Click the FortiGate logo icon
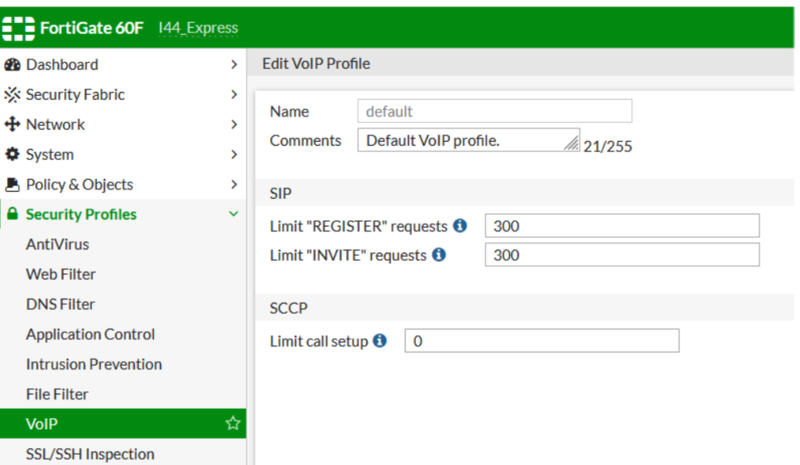The image size is (800, 465). click(18, 27)
